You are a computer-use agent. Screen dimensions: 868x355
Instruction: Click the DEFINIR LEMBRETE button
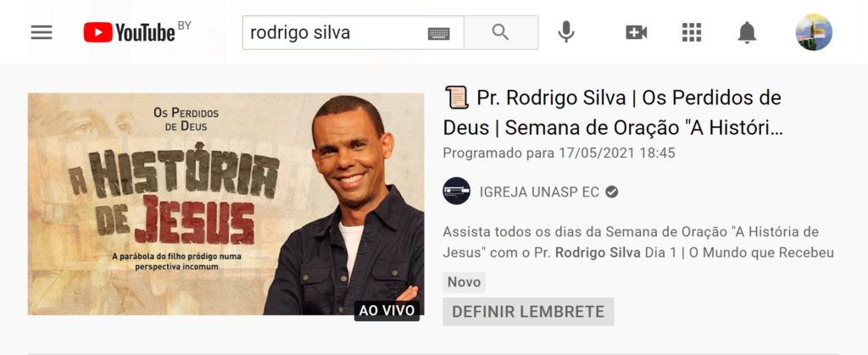(528, 311)
